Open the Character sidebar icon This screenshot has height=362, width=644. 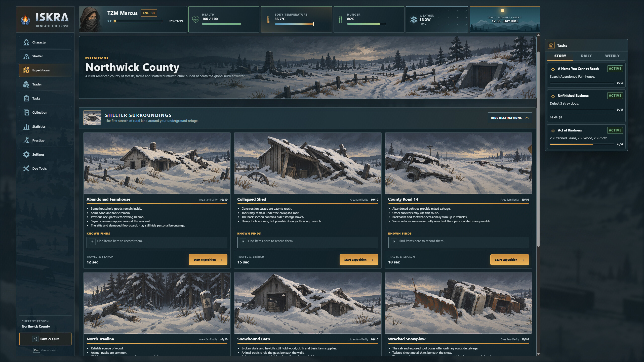[26, 42]
